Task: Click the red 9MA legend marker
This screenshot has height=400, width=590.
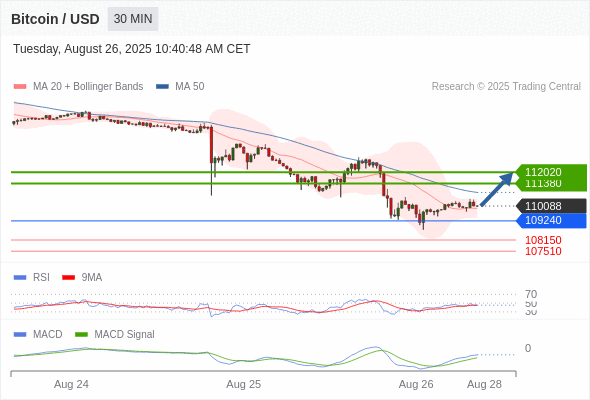Action: pos(68,278)
